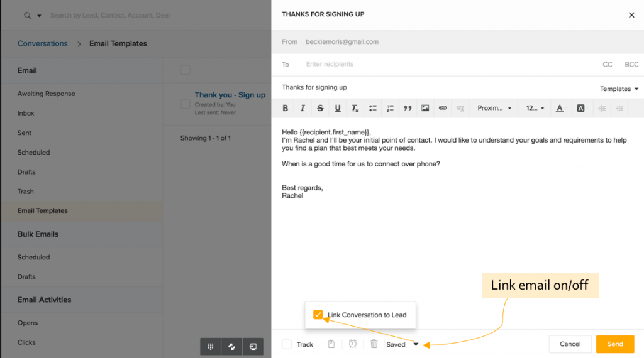Send the email

pos(615,344)
